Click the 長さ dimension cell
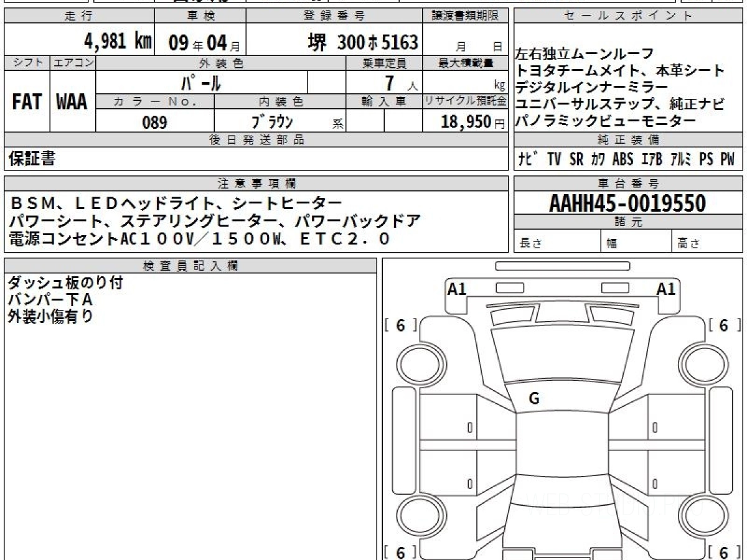This screenshot has width=747, height=560. pos(557,241)
